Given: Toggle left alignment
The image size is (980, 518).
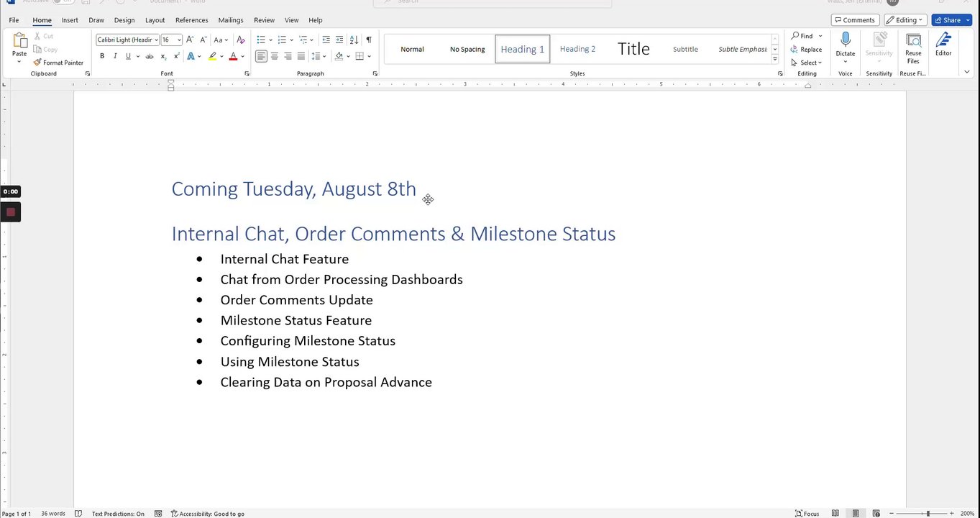Looking at the screenshot, I should tap(261, 56).
